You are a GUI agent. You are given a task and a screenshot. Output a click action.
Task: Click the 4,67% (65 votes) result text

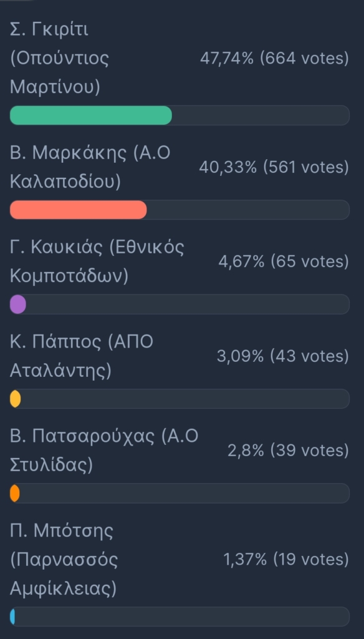tap(284, 262)
